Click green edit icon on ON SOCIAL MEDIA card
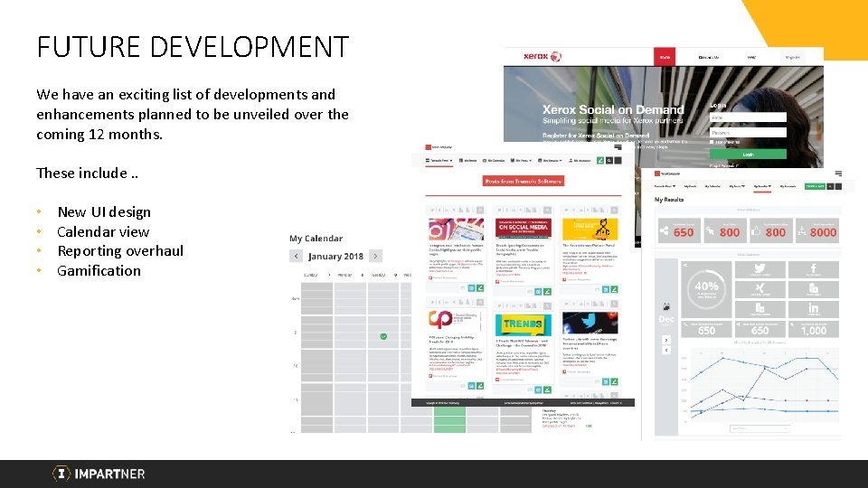This screenshot has width=868, height=488. click(x=547, y=292)
